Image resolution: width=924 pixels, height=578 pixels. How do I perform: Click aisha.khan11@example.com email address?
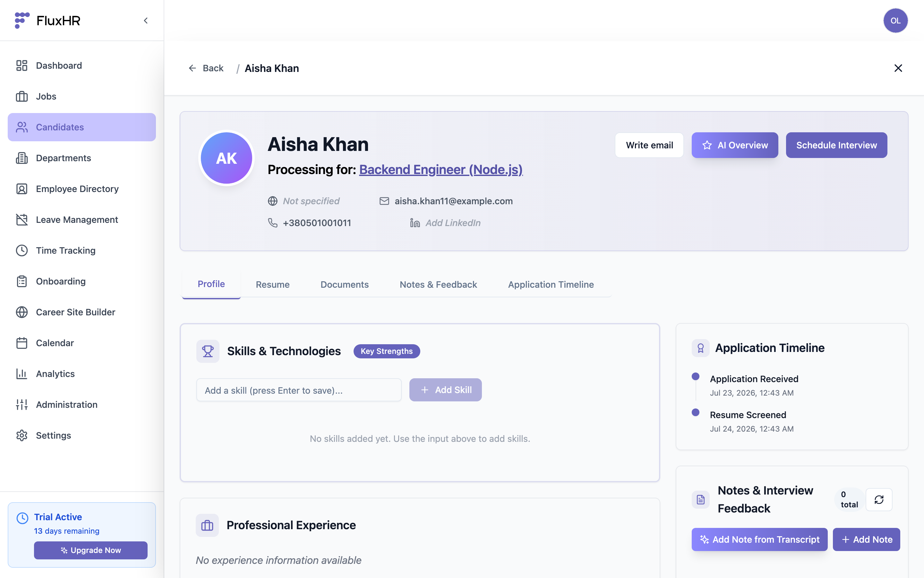(454, 201)
